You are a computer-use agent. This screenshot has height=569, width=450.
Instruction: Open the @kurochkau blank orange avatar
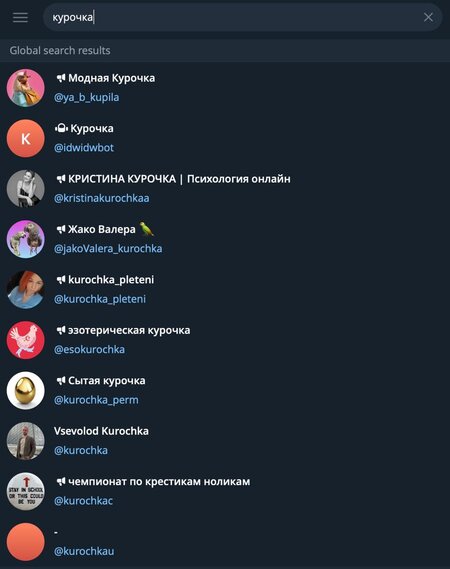pos(25,542)
